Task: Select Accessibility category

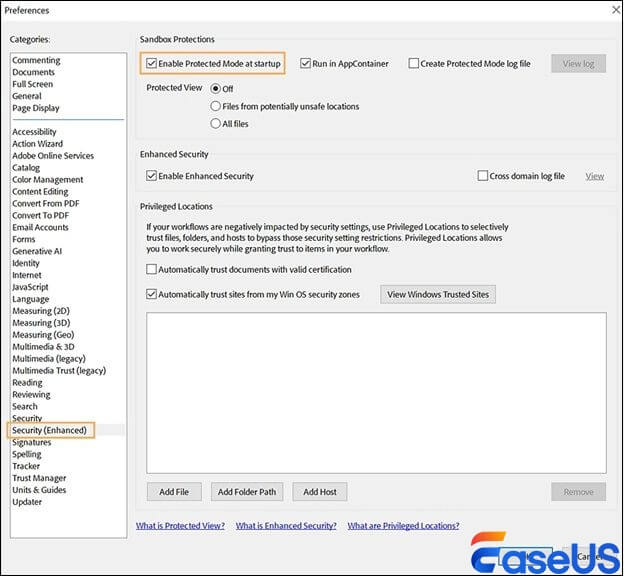Action: (34, 132)
